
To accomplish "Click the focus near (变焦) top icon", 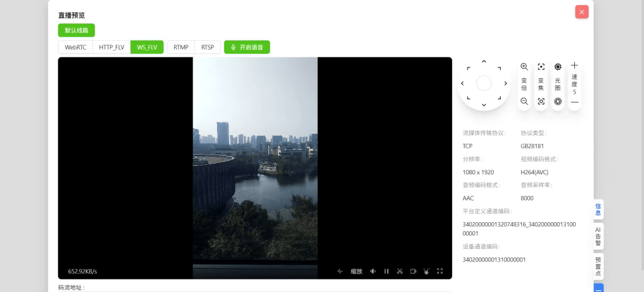I will [x=541, y=67].
